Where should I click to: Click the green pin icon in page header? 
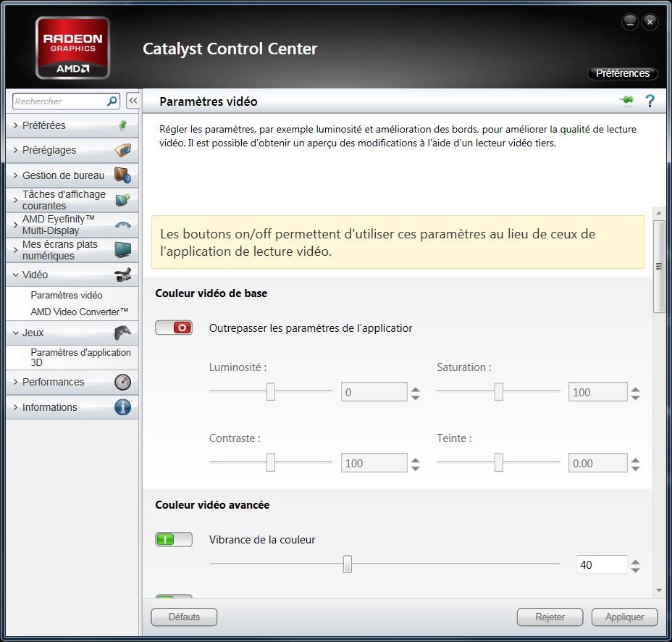pyautogui.click(x=626, y=100)
